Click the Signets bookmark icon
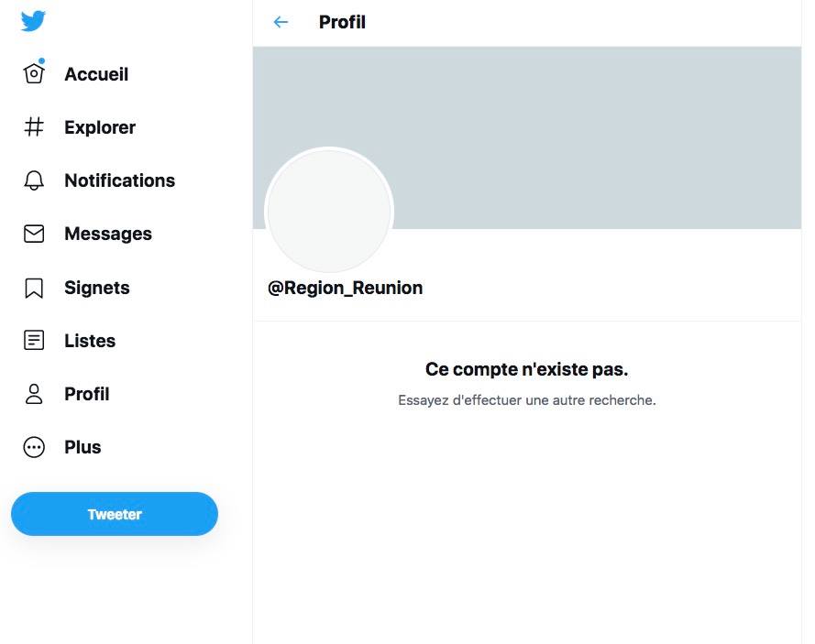Screen dimensions: 815x644 click(x=34, y=288)
